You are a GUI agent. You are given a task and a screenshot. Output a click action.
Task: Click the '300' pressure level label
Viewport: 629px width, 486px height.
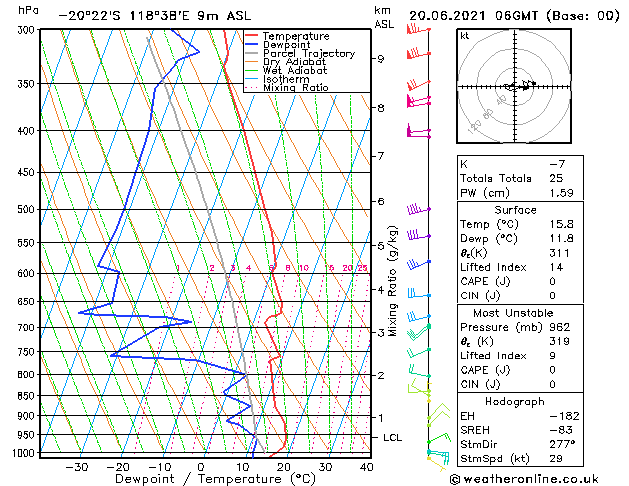[26, 30]
